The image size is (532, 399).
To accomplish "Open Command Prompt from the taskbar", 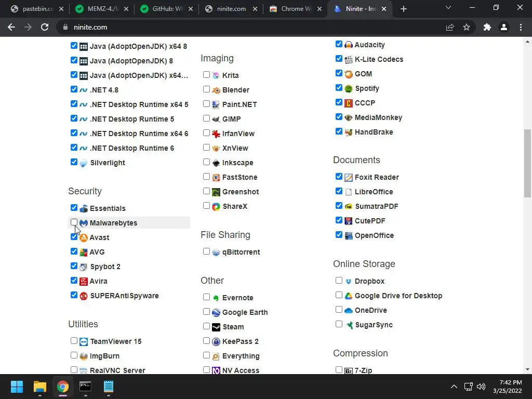I will pos(85,387).
